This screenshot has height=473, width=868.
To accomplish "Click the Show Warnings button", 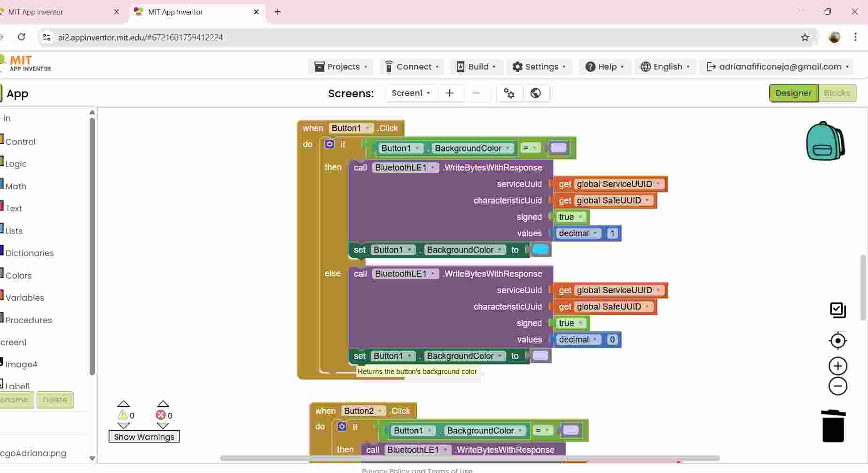I will (144, 437).
